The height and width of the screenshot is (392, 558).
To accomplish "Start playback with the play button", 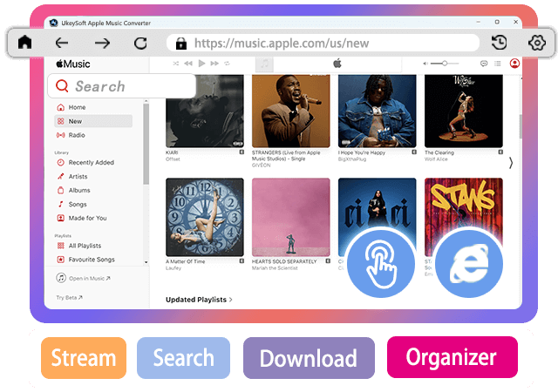I will click(x=201, y=64).
